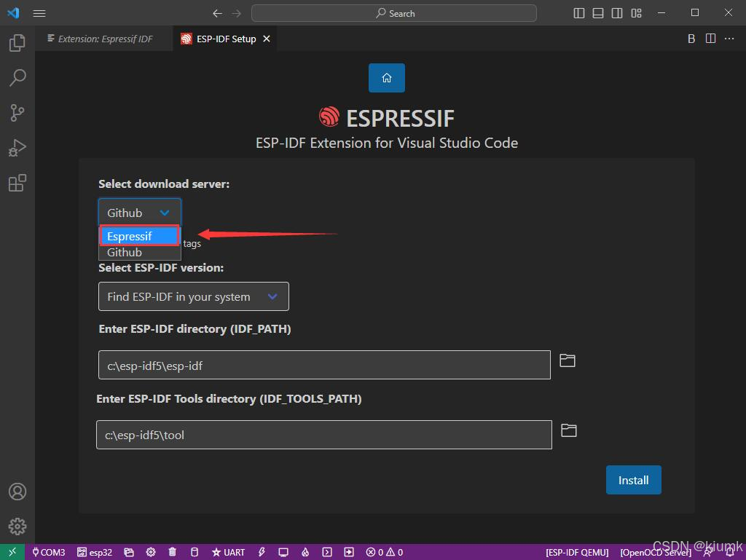Split the editor to the right
This screenshot has height=560, width=746.
pyautogui.click(x=710, y=39)
